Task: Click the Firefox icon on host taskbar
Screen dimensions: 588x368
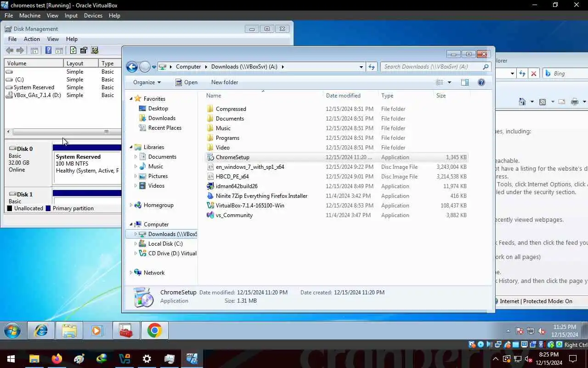Action: tap(57, 359)
